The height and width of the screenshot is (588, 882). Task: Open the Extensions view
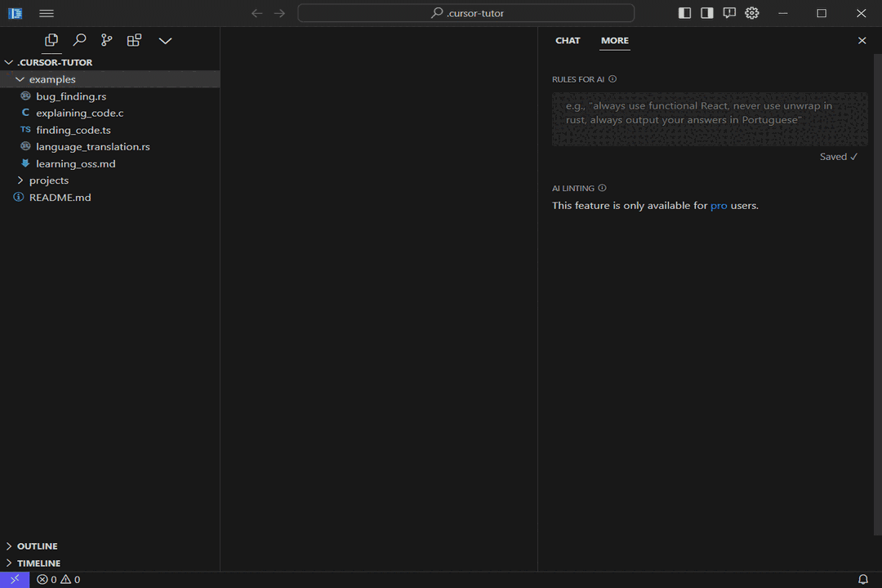(x=134, y=39)
